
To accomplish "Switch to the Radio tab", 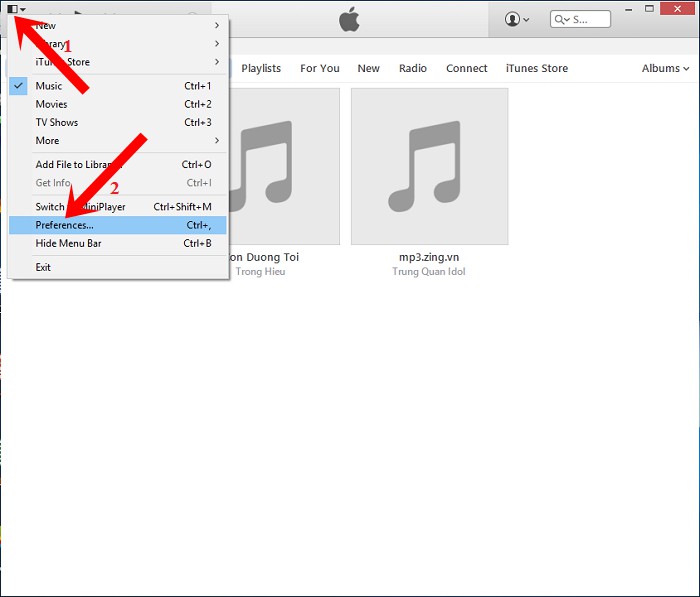I will pos(412,68).
